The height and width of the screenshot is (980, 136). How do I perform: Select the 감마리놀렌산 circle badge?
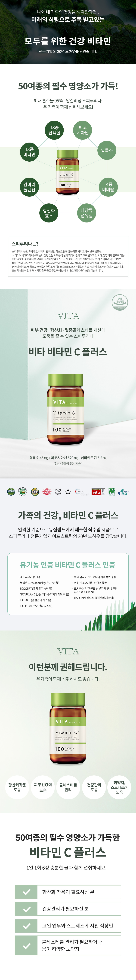click(29, 187)
